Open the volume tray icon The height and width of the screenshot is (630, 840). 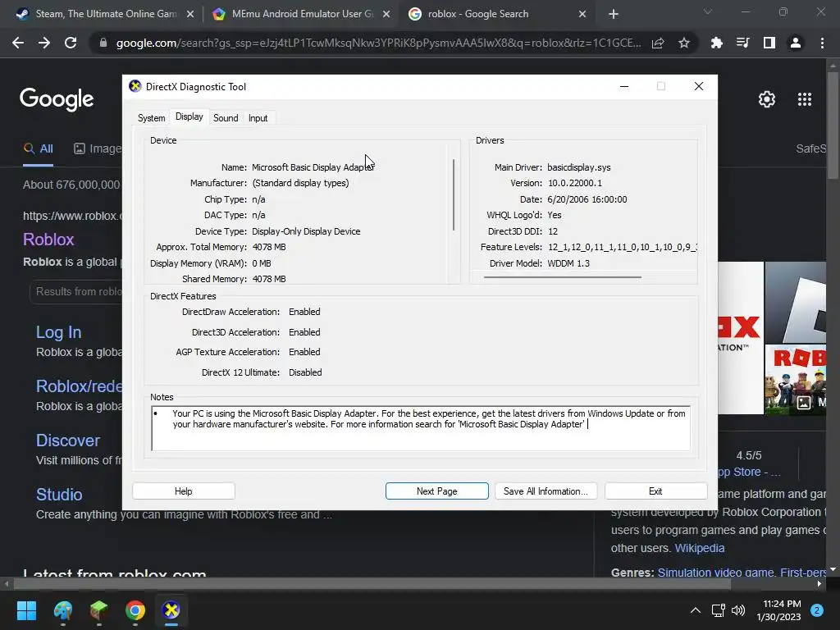(738, 610)
